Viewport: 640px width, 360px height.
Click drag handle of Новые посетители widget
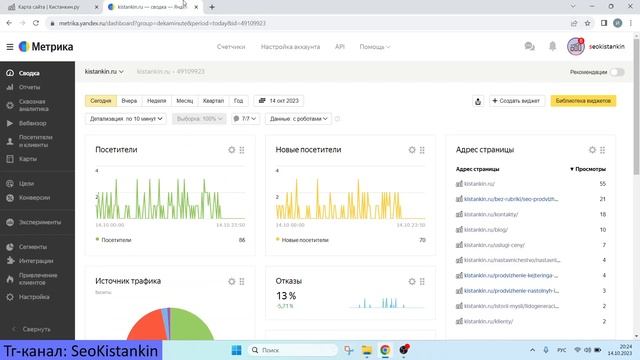[x=422, y=150]
